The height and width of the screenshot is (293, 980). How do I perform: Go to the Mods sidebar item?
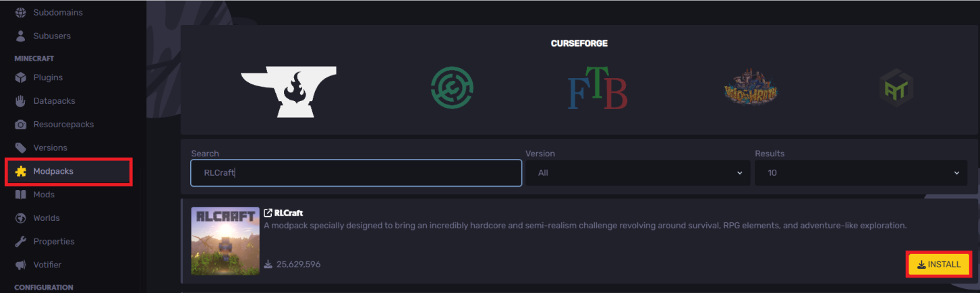pos(44,195)
